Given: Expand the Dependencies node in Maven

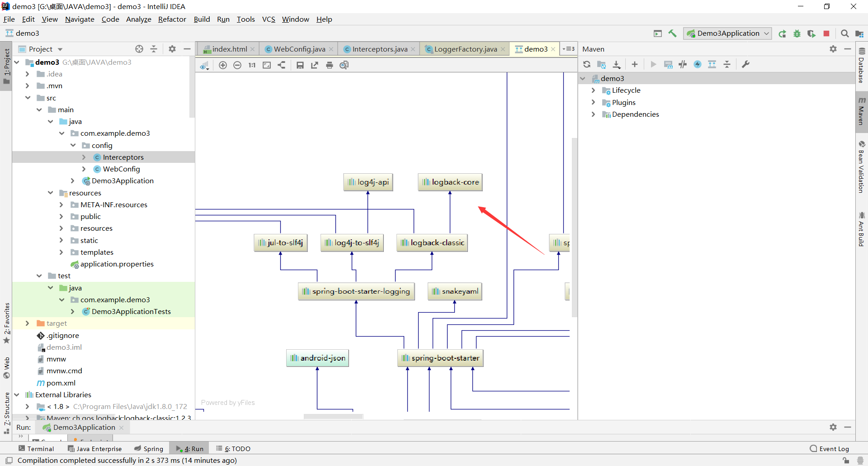Looking at the screenshot, I should (593, 114).
